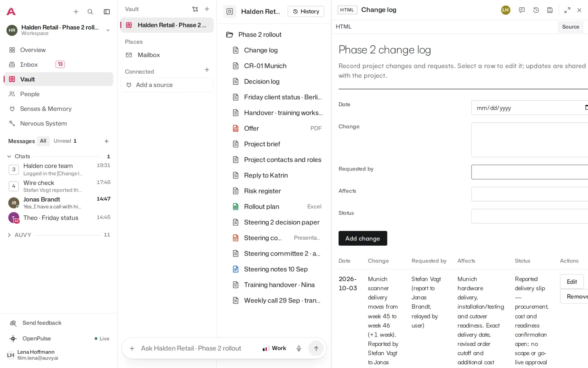Open comments icon in Change log header
This screenshot has height=368, width=588.
(x=522, y=10)
